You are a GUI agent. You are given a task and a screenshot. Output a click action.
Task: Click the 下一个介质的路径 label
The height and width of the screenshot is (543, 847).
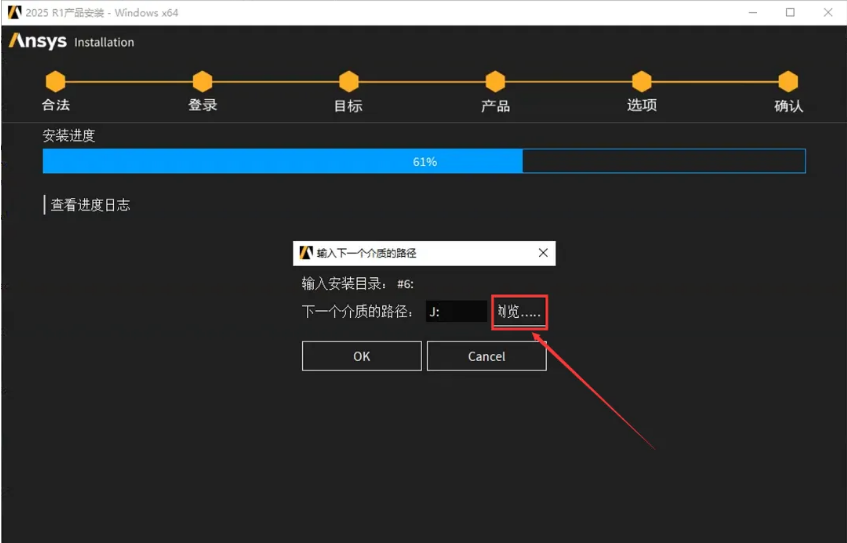pyautogui.click(x=357, y=312)
